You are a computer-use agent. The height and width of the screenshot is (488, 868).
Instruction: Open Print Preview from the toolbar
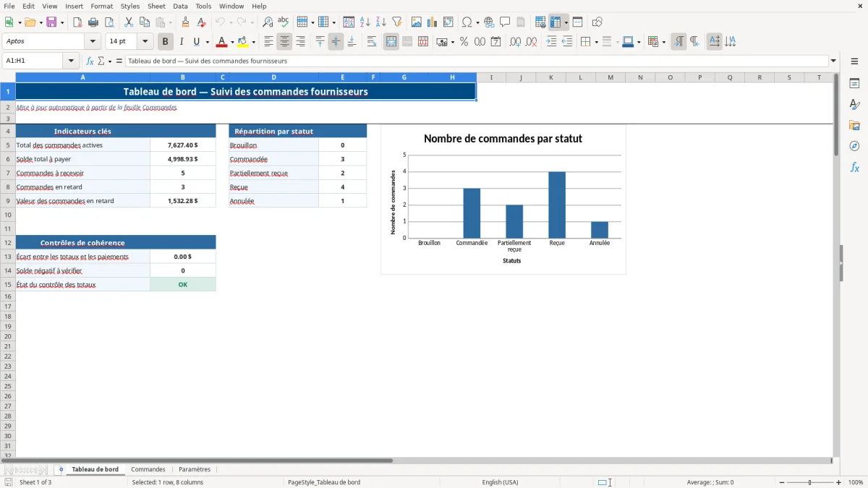click(109, 22)
